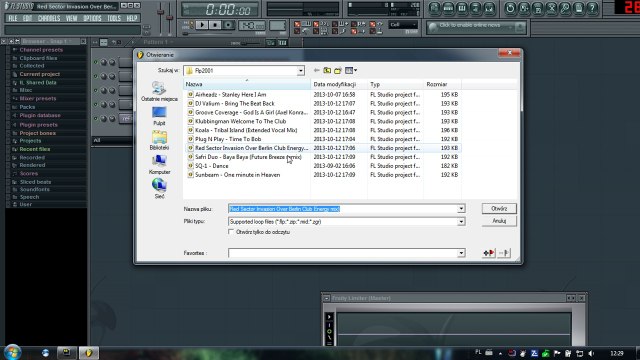Viewport: 640px width, 360px height.
Task: Sort by Rozmiar column header
Action: pos(442,84)
